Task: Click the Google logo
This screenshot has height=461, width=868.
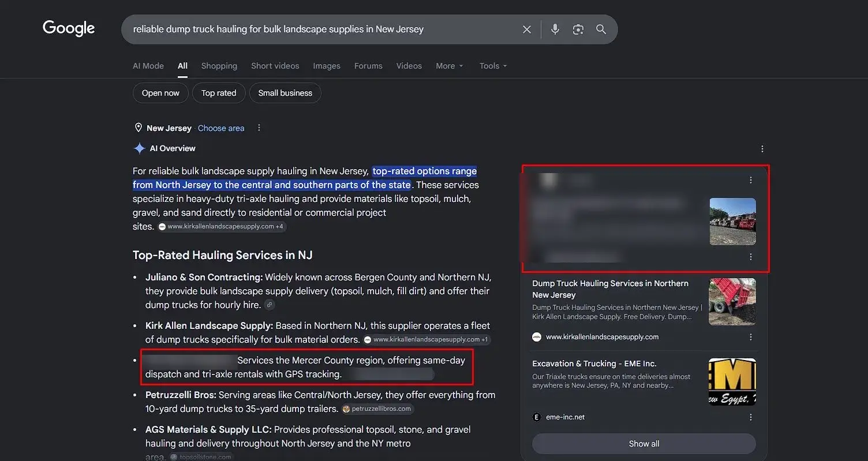Action: [x=69, y=28]
